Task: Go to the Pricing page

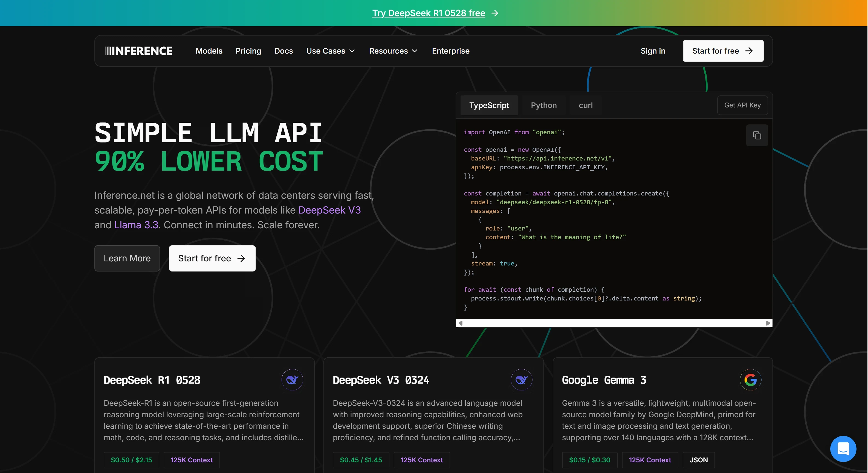Action: pyautogui.click(x=248, y=51)
